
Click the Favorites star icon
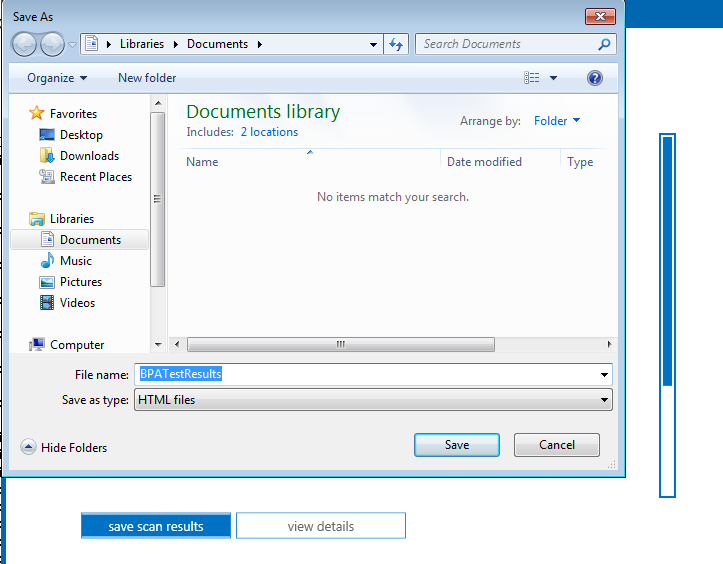point(36,113)
